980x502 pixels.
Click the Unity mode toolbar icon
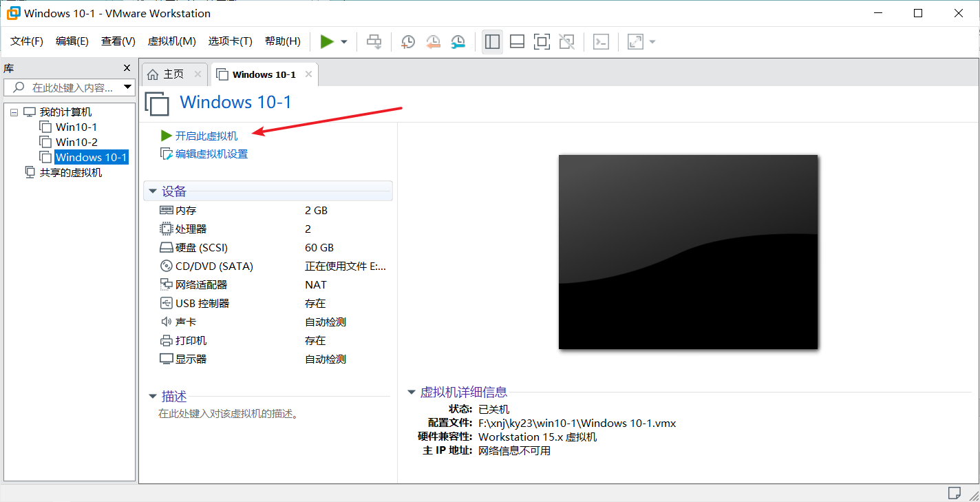[x=566, y=42]
